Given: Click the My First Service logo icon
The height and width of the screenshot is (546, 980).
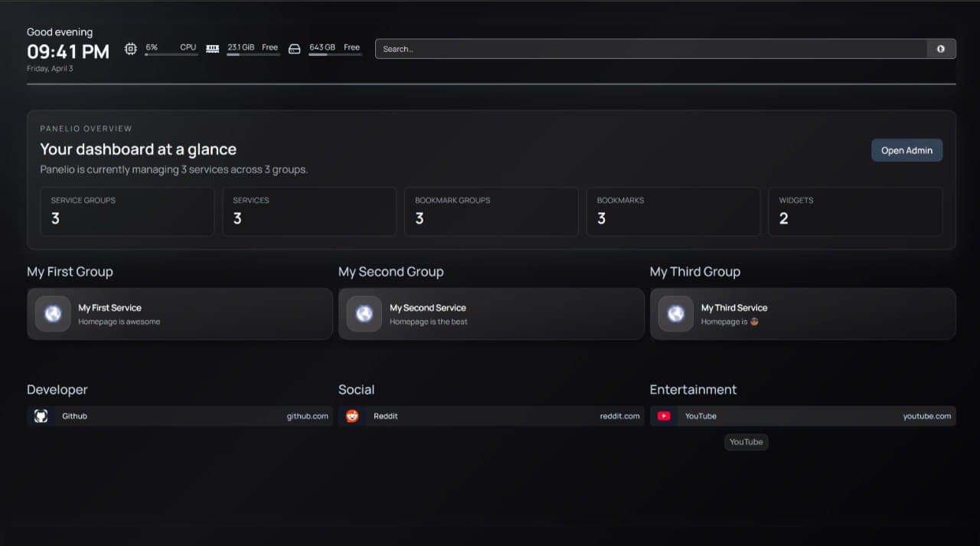Looking at the screenshot, I should pos(52,314).
